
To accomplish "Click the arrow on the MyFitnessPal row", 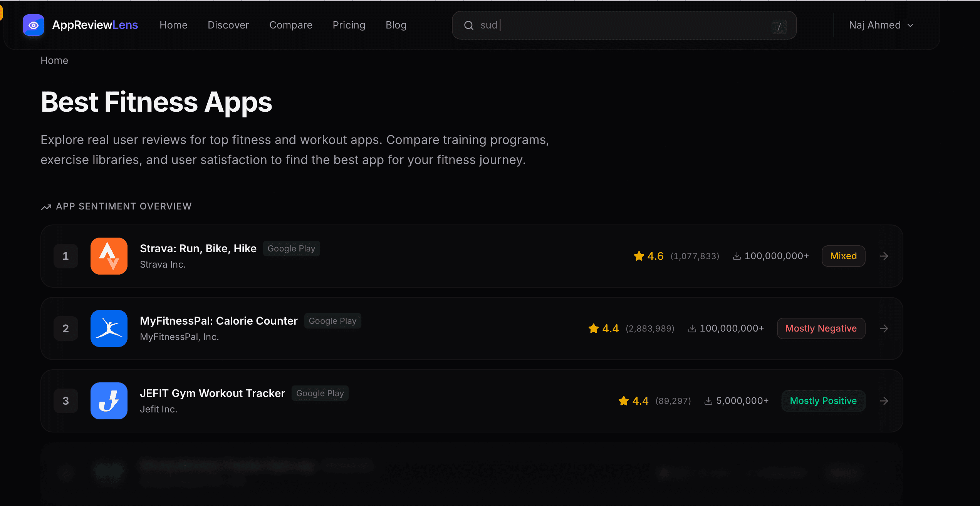I will 884,328.
